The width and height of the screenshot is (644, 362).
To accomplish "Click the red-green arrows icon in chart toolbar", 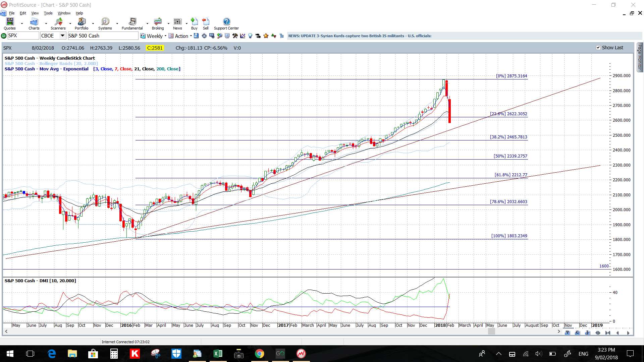I will pyautogui.click(x=274, y=36).
